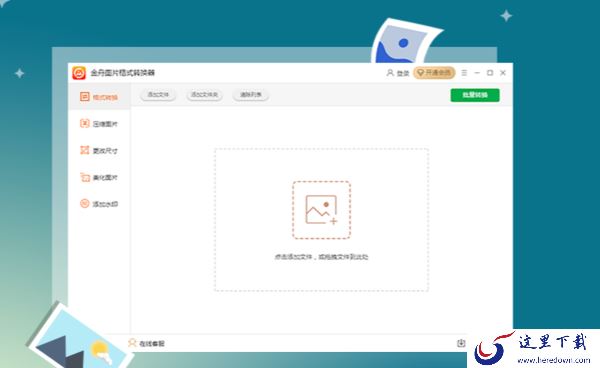
Task: Open the 格式转换 (format convert) tab
Action: (99, 97)
